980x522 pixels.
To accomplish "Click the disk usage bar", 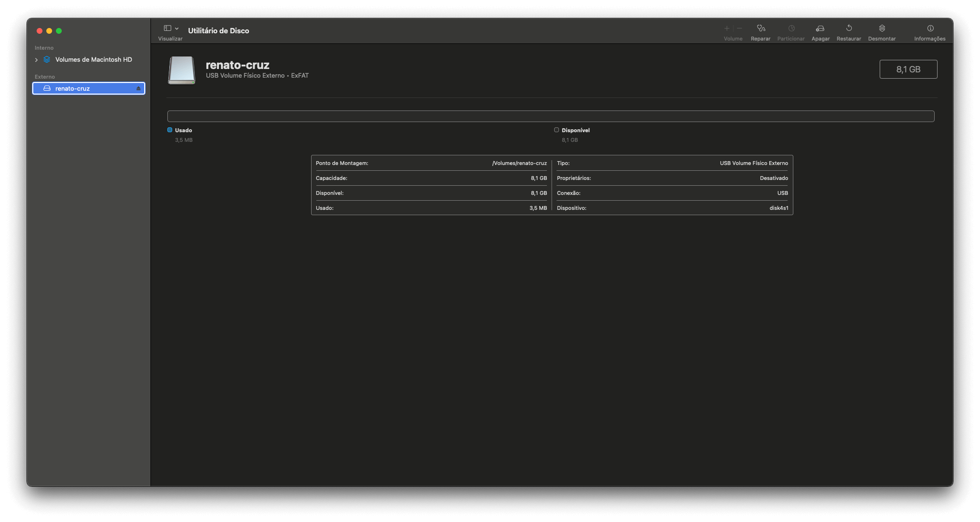I will coord(550,116).
